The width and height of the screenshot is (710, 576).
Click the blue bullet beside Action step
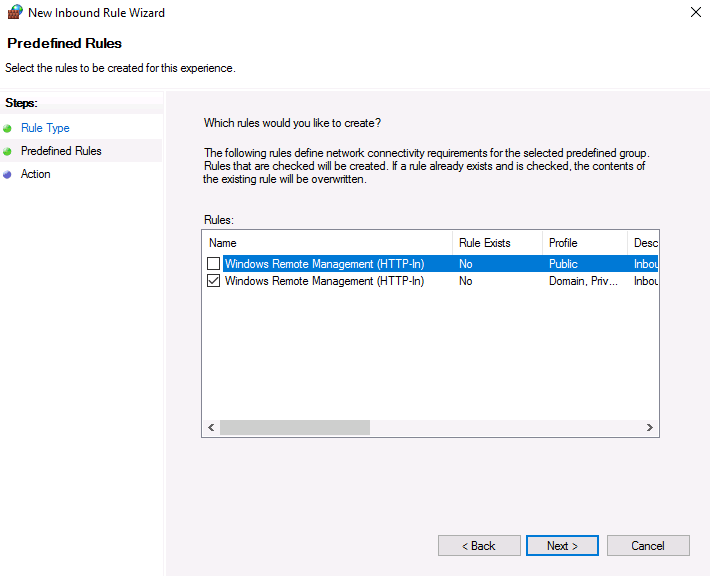coord(8,174)
